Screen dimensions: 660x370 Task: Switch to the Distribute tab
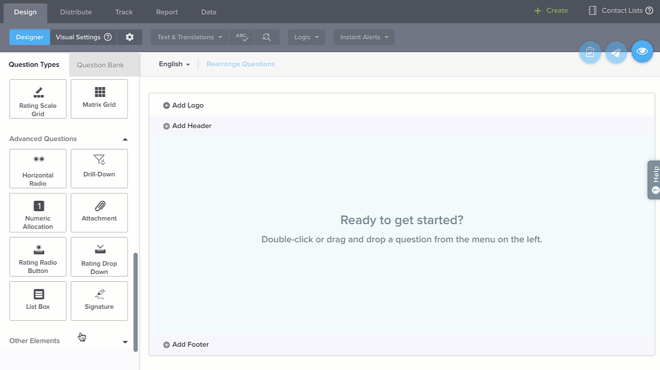point(76,12)
